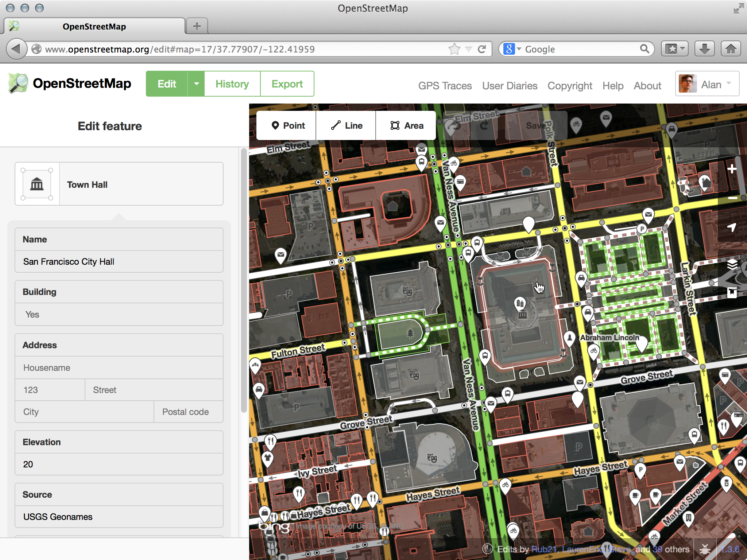Click the geolocate arrow map control
The image size is (747, 560).
(x=732, y=227)
